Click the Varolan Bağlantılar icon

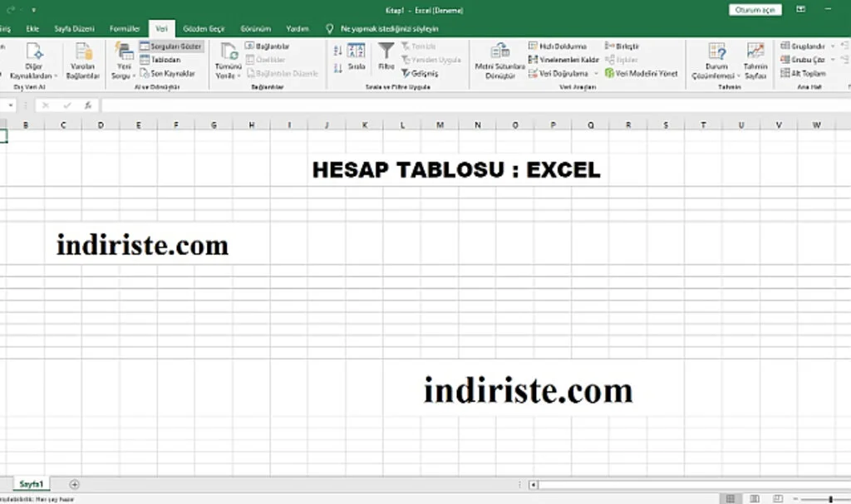83,51
